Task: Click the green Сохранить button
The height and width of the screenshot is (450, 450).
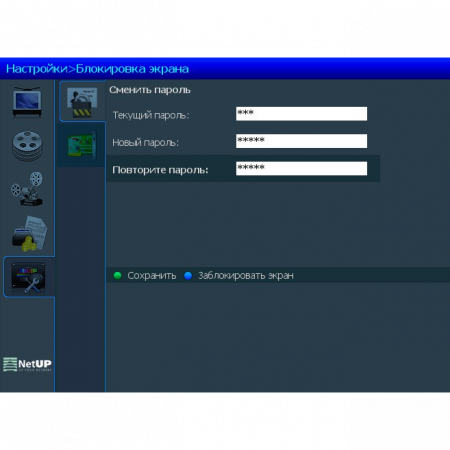Action: click(117, 276)
